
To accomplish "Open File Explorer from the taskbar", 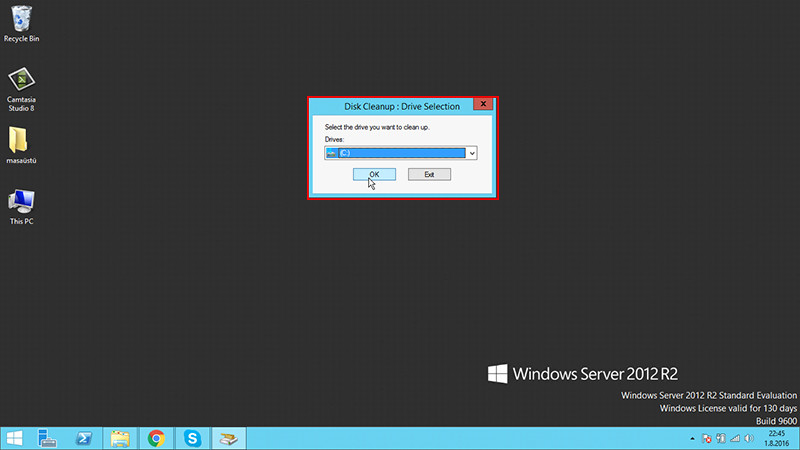I will [x=120, y=438].
